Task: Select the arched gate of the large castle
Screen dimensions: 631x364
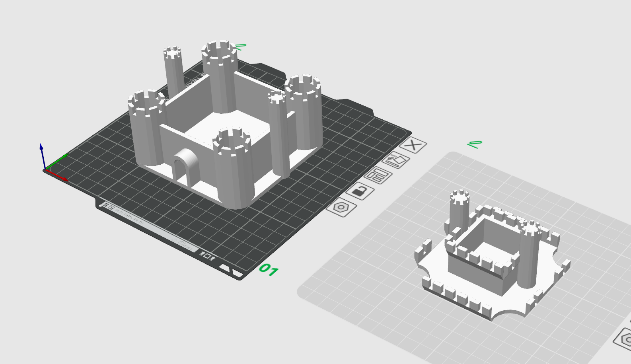Action: click(185, 167)
